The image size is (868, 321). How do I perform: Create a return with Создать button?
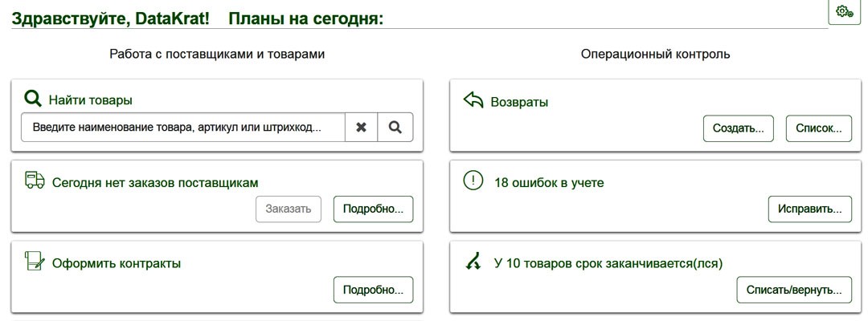click(739, 128)
